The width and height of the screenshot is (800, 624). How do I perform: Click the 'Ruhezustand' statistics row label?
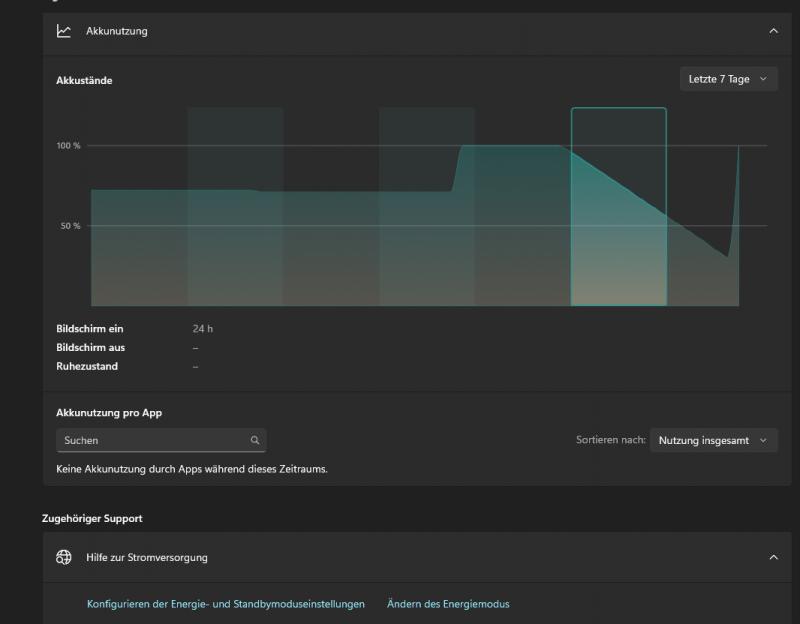[x=87, y=366]
